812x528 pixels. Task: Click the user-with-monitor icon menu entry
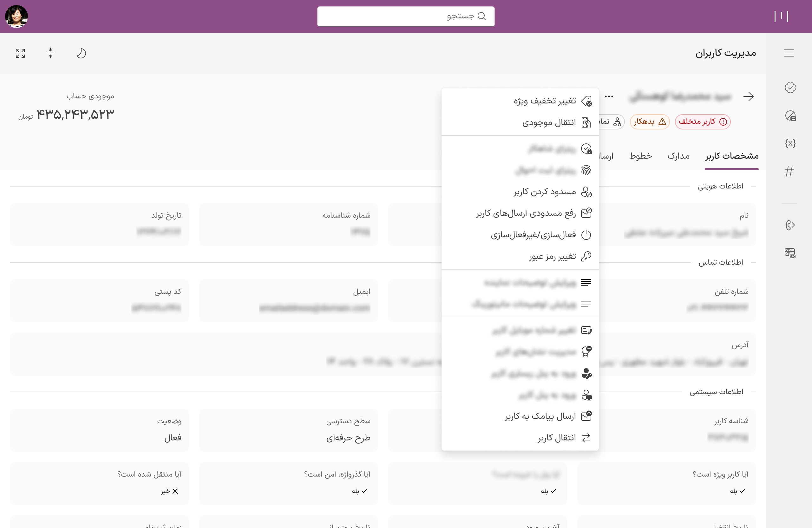(520, 396)
